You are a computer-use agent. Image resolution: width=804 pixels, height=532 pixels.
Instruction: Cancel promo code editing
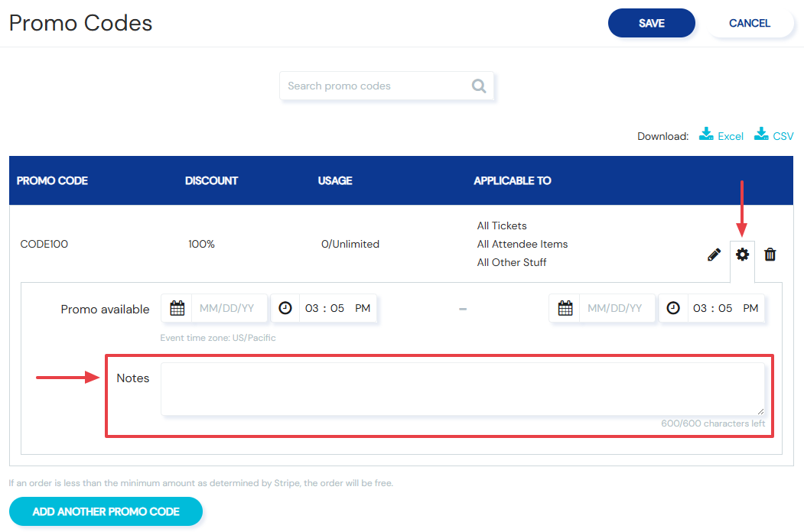(x=749, y=23)
